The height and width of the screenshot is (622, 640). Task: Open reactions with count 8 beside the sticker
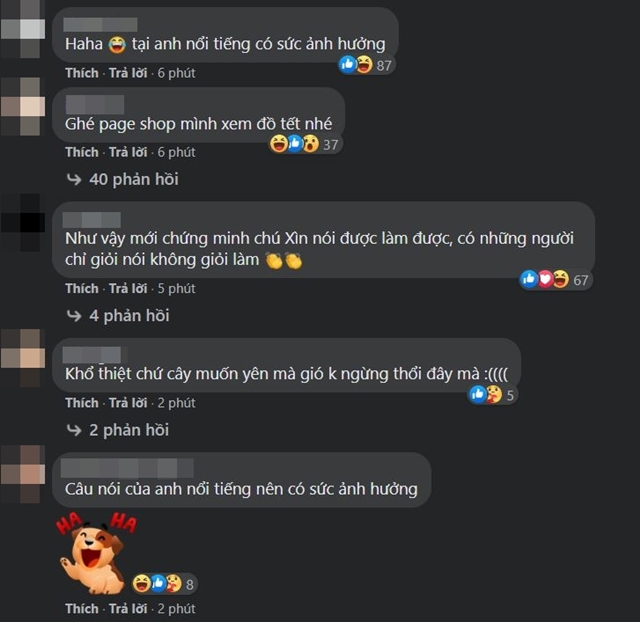[x=164, y=584]
